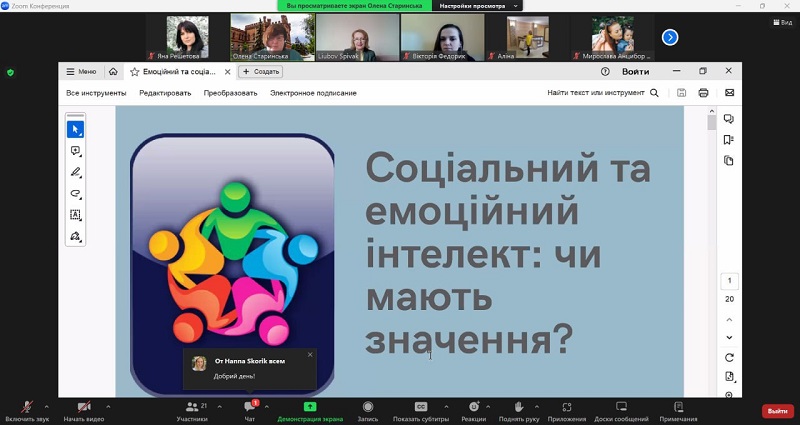Click the Acrobat home icon
The width and height of the screenshot is (800, 425).
pyautogui.click(x=113, y=72)
